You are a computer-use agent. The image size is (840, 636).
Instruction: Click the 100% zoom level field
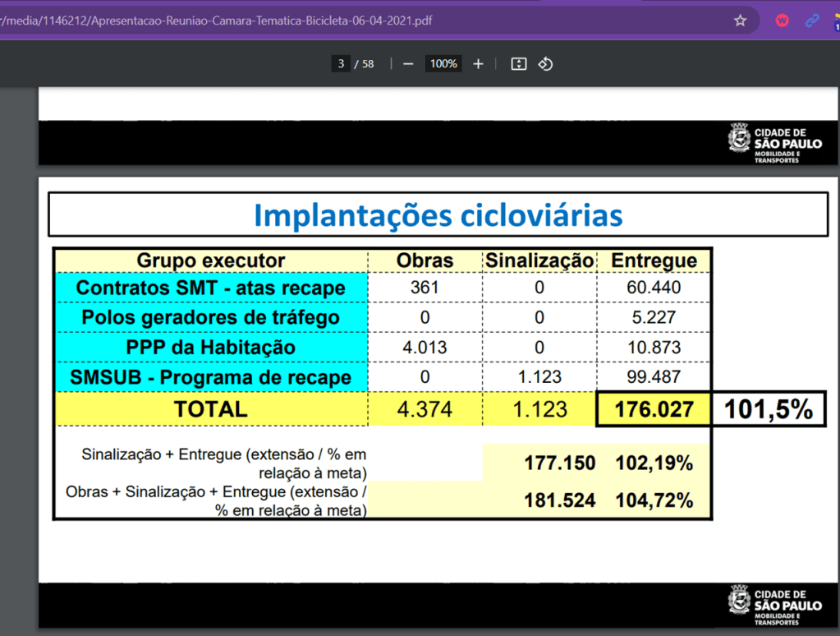pyautogui.click(x=443, y=64)
